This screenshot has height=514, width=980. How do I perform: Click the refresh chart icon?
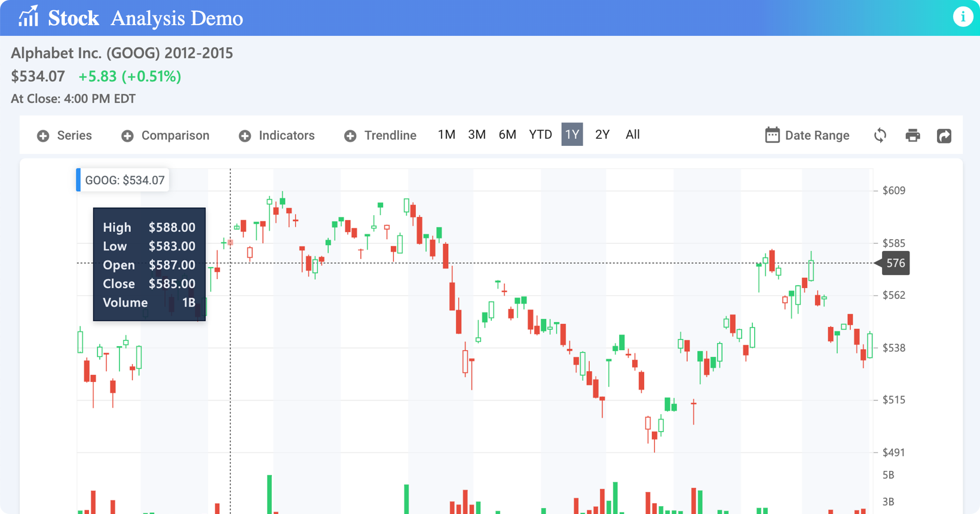pyautogui.click(x=880, y=135)
